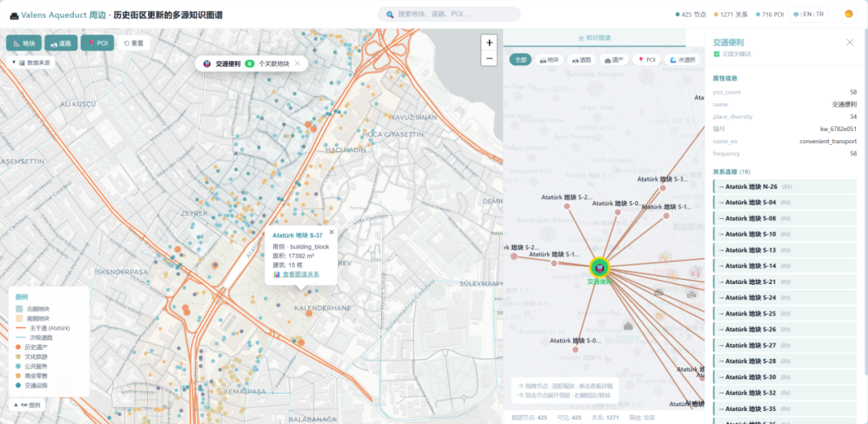Open 查看图谱关系 link in popup
The height and width of the screenshot is (424, 868).
click(296, 275)
